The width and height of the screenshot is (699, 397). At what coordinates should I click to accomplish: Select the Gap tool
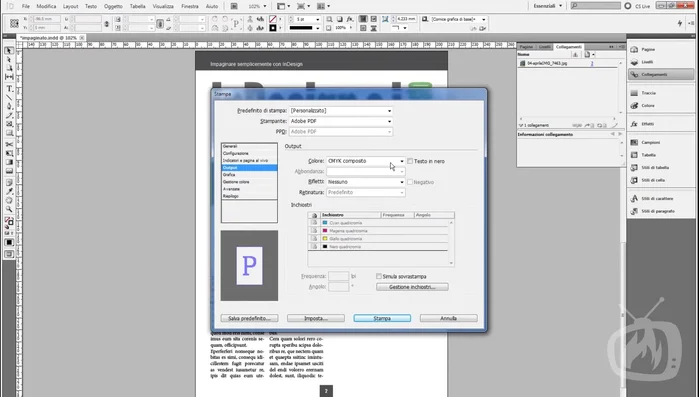pyautogui.click(x=9, y=77)
